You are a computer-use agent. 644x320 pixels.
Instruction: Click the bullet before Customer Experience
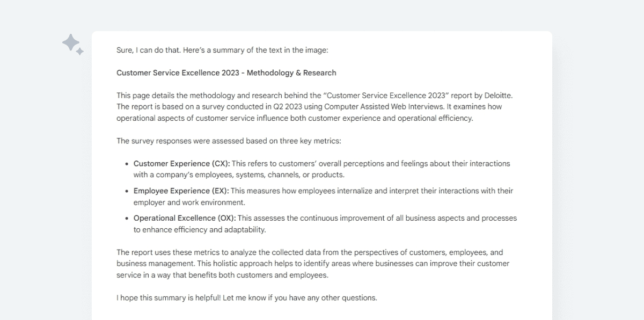pos(127,164)
